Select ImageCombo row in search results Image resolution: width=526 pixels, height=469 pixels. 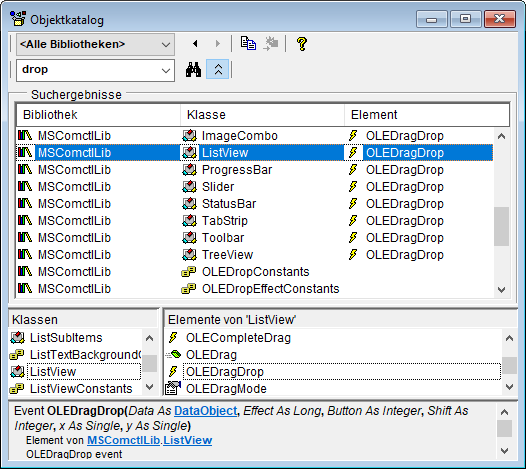pyautogui.click(x=255, y=136)
